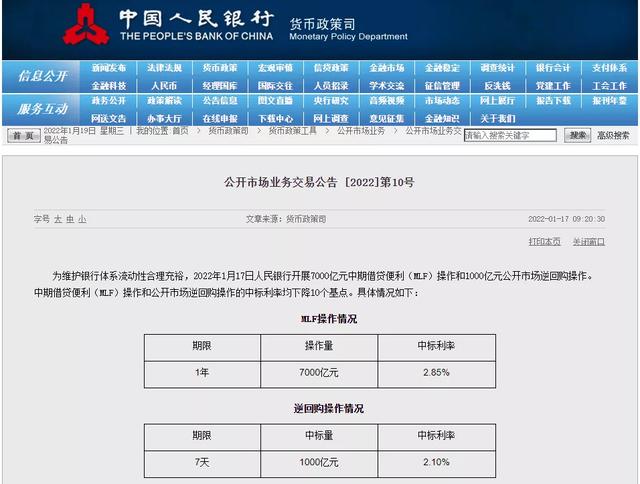Set font size to 小 (small)
Viewport: 640px width, 484px height.
(82, 219)
